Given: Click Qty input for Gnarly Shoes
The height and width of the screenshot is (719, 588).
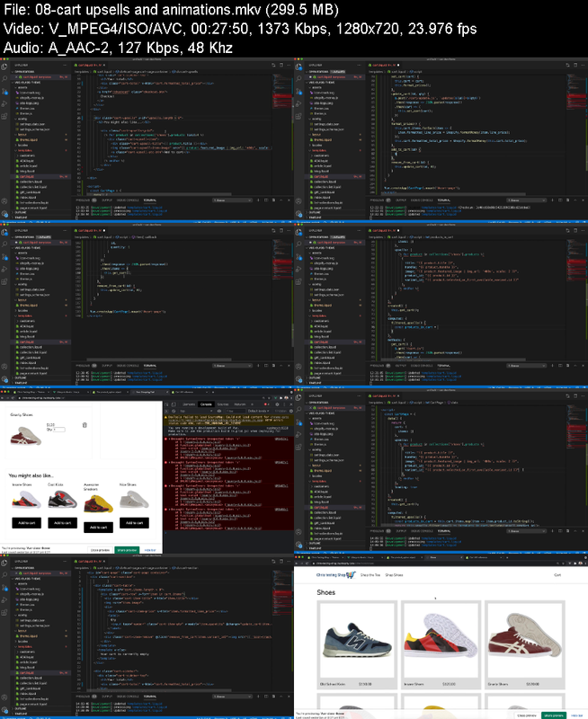Looking at the screenshot, I should 59,430.
